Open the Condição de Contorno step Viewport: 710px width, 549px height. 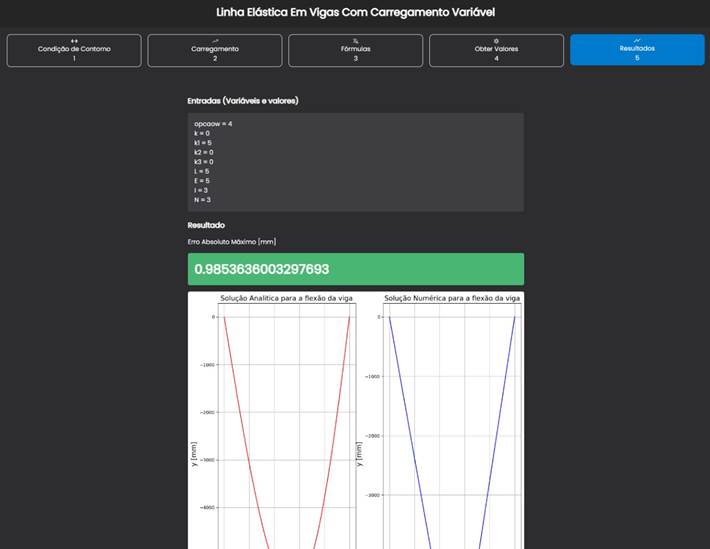click(x=74, y=50)
